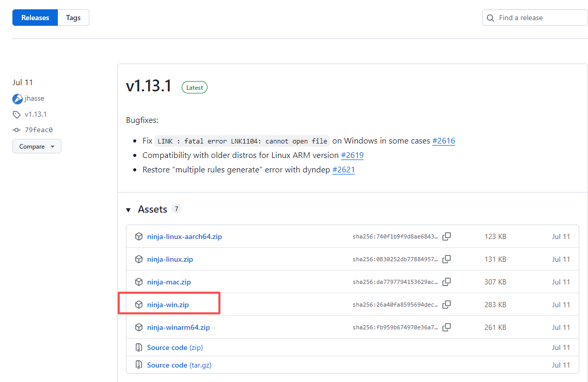
Task: Click the package icon beside ninja-mac.zip
Action: 139,282
